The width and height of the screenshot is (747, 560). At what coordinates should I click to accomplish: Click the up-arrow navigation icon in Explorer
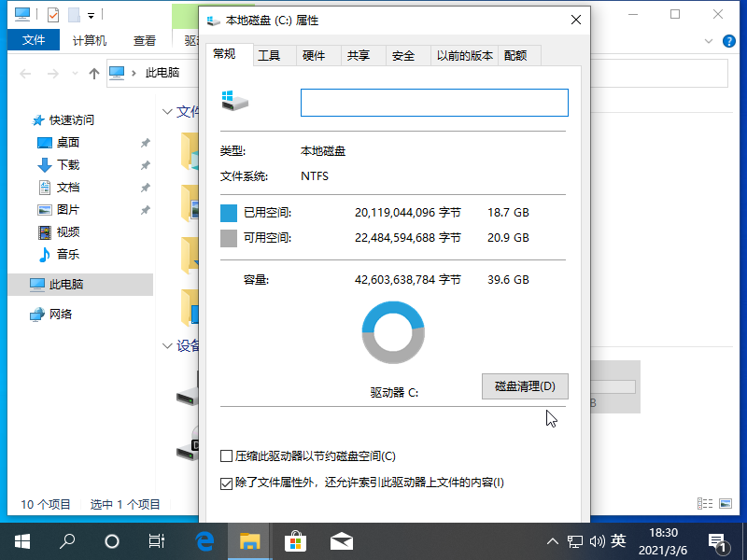[x=93, y=74]
